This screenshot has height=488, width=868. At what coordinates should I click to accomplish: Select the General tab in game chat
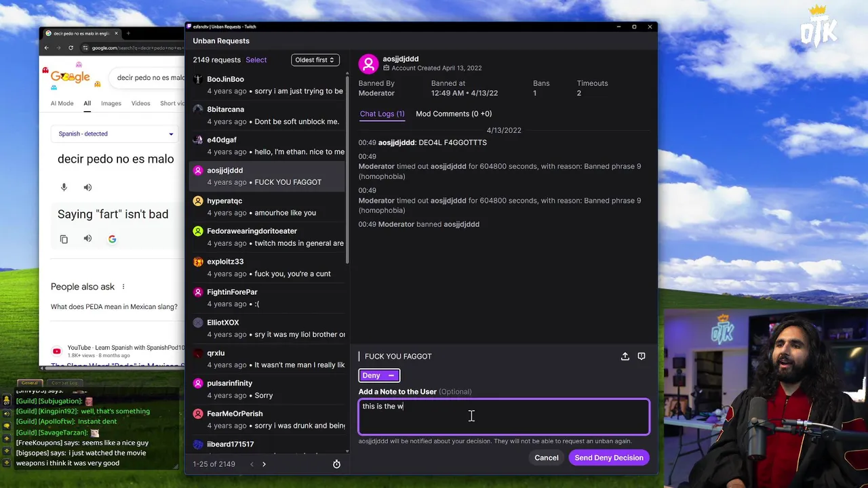coord(28,383)
